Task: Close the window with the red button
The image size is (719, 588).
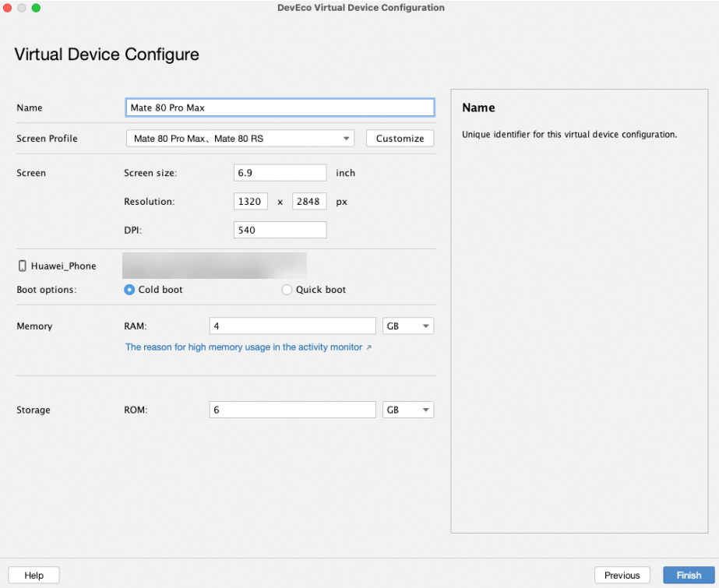Action: click(7, 8)
